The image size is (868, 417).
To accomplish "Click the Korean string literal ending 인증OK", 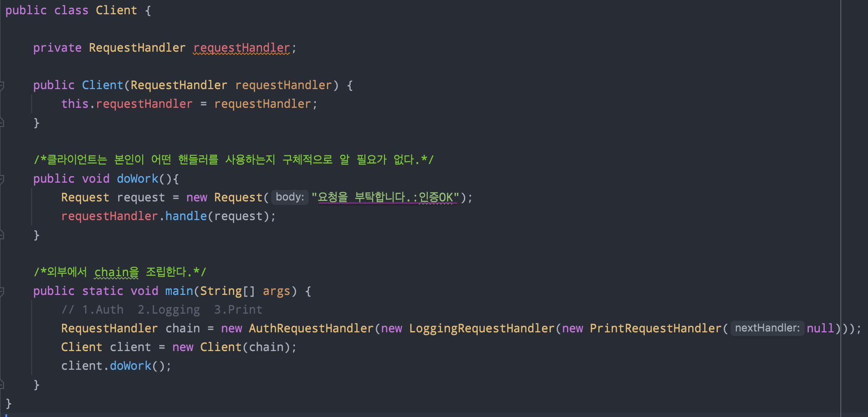I will coord(385,197).
